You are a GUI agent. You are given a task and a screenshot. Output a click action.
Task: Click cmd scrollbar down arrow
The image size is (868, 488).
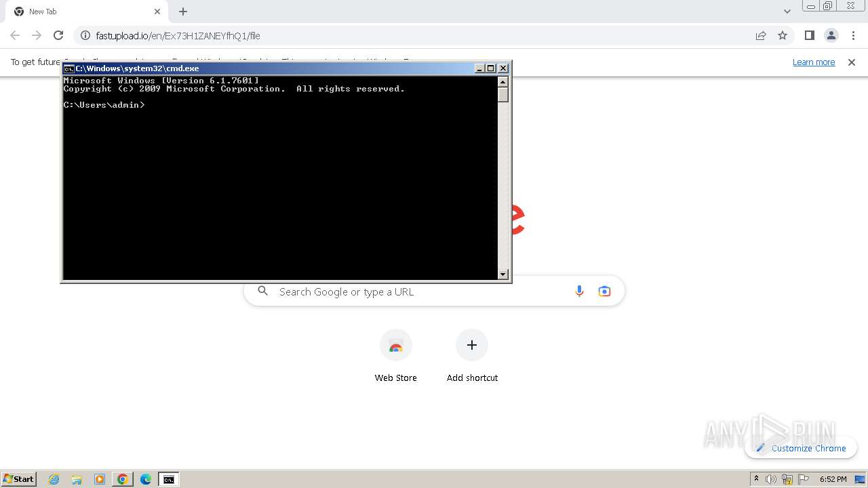point(503,274)
